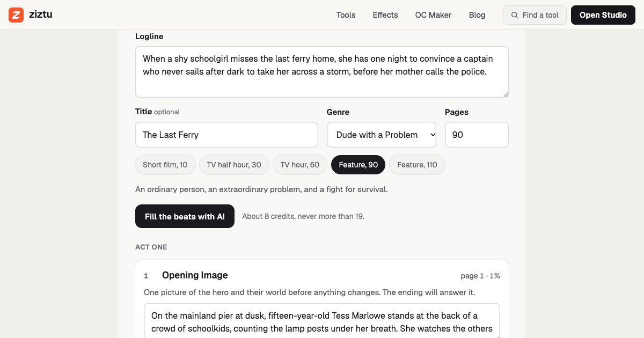Click the 'page 1 · 1%' label
Screen dimensions: 644x338
tap(480, 276)
